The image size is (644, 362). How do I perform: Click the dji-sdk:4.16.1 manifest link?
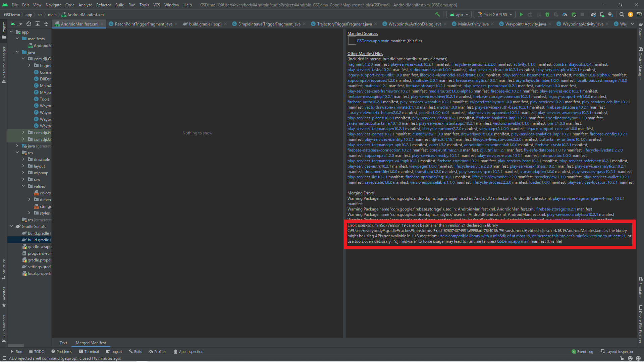coord(443,139)
